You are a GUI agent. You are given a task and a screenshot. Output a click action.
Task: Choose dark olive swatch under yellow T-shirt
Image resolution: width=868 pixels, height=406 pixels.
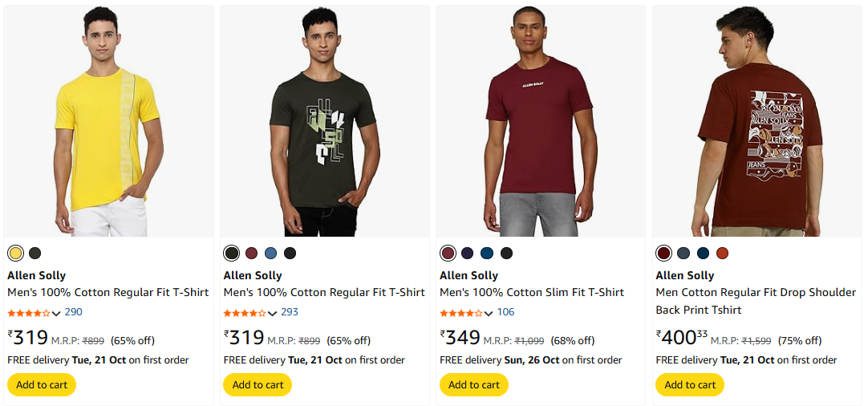34,254
